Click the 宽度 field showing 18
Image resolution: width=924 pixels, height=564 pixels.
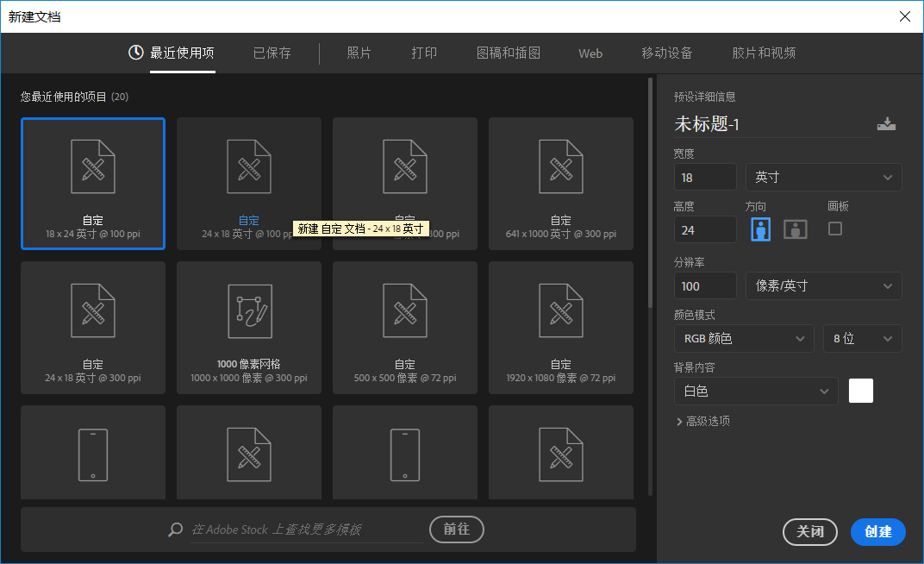(x=705, y=178)
